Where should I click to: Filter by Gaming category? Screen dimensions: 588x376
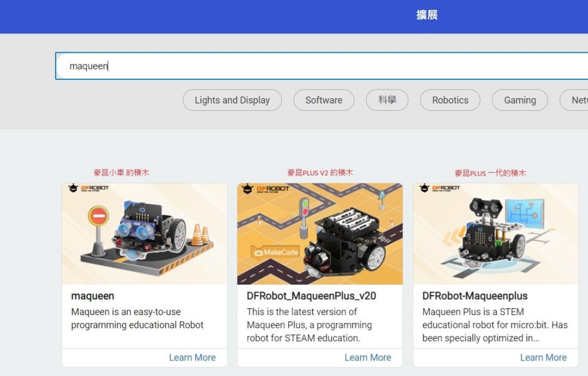coord(520,100)
